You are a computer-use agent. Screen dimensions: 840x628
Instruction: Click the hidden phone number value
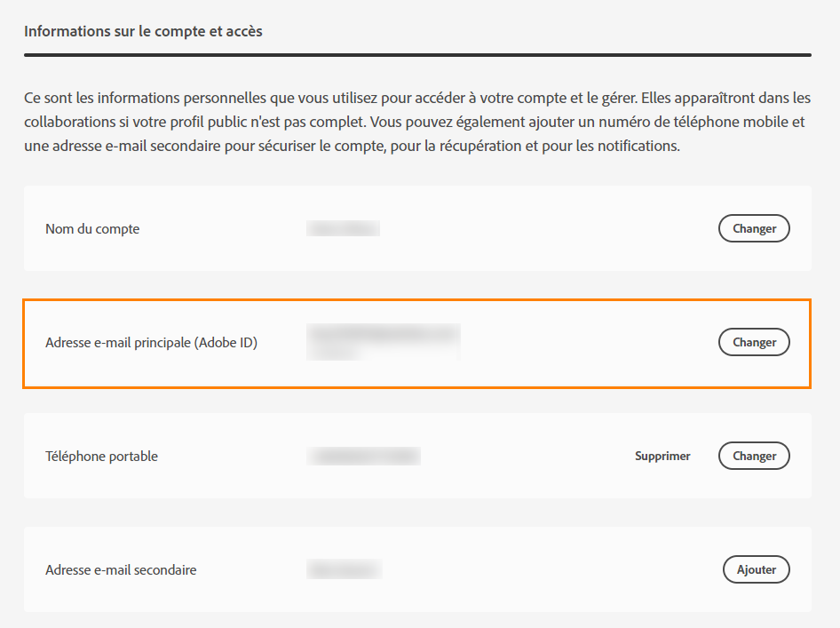362,456
